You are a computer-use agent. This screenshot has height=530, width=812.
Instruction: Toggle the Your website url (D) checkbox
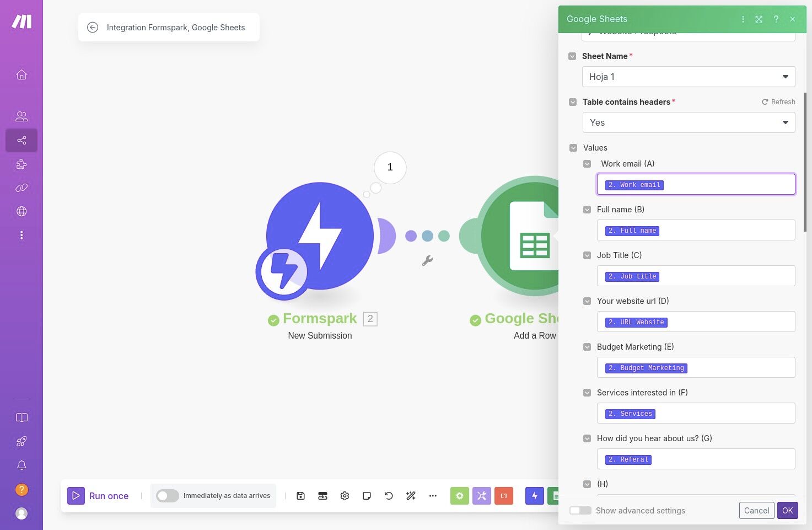pyautogui.click(x=587, y=301)
